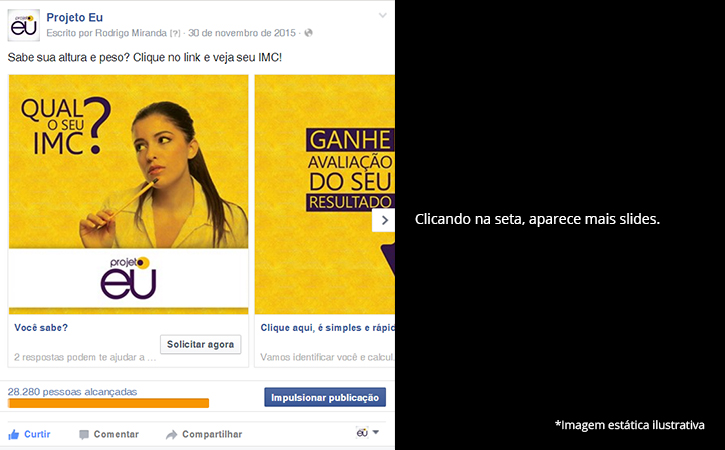
Task: Click the globe public privacy icon
Action: [x=308, y=33]
